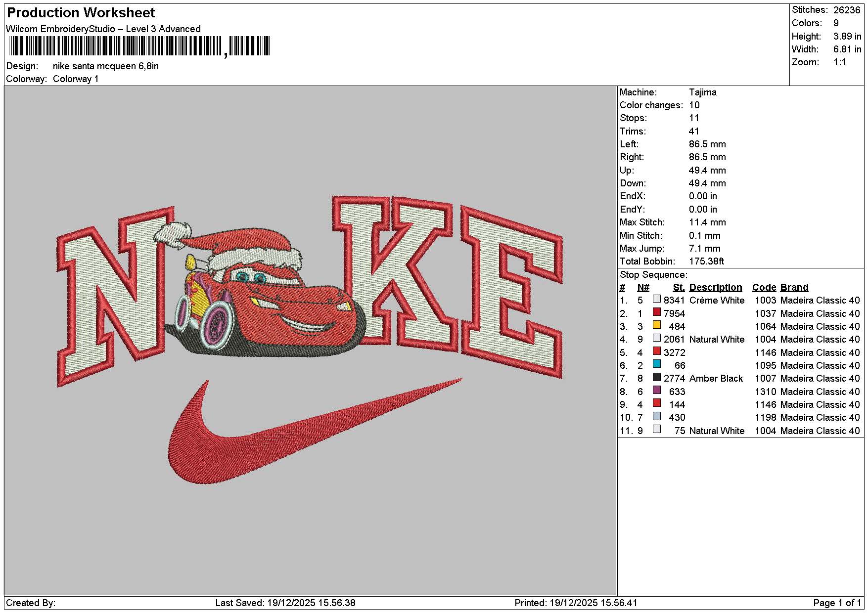868x613 pixels.
Task: Click the Crème White color swatch in row 1
Action: pyautogui.click(x=656, y=299)
